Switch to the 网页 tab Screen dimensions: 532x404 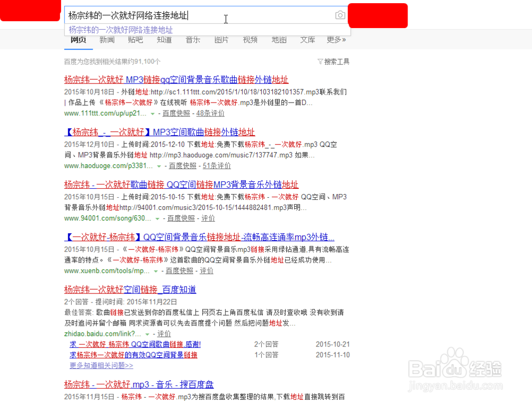(78, 40)
